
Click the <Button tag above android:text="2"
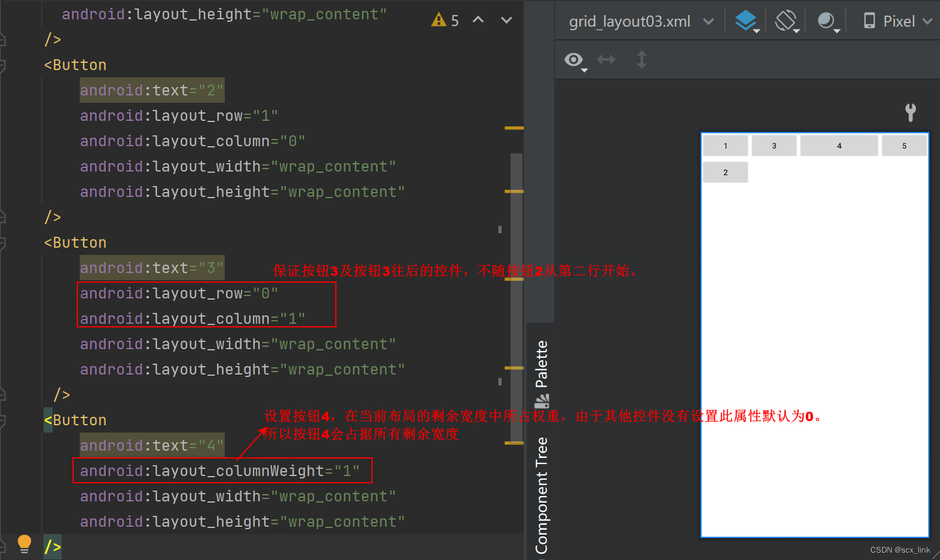(75, 65)
